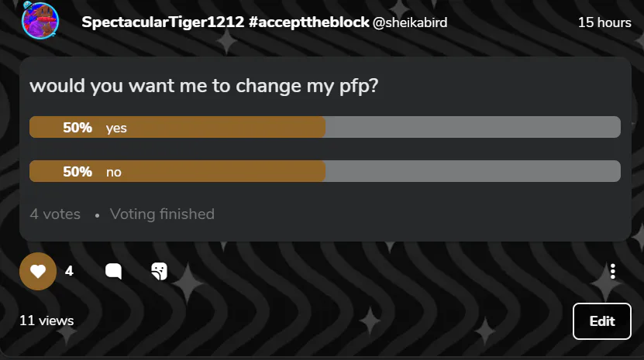Like the post with the heart button
Screen dimensions: 644x360
[x=38, y=271]
